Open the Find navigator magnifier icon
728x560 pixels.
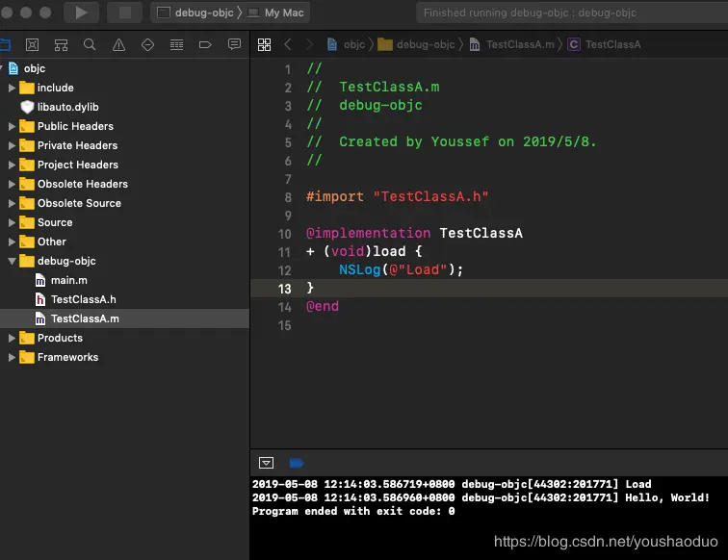(x=90, y=45)
